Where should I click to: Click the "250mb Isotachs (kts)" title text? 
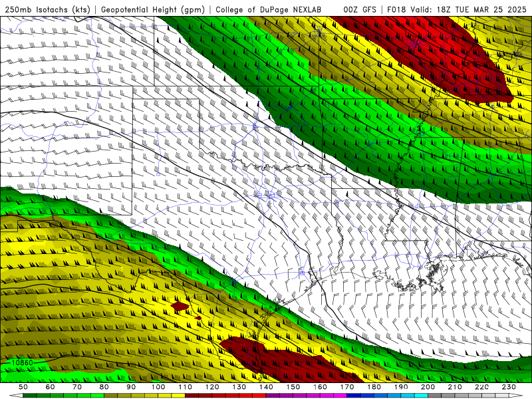tap(48, 9)
